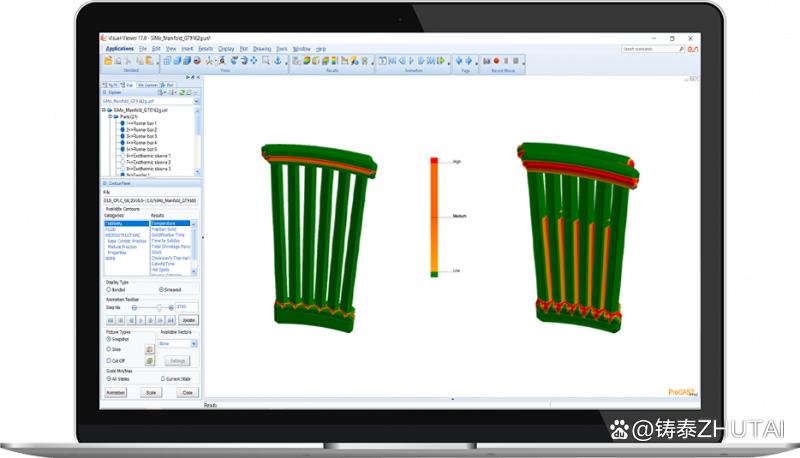Click the four-arrow pan view icon
Viewport: 800px width, 458px height.
pyautogui.click(x=254, y=61)
